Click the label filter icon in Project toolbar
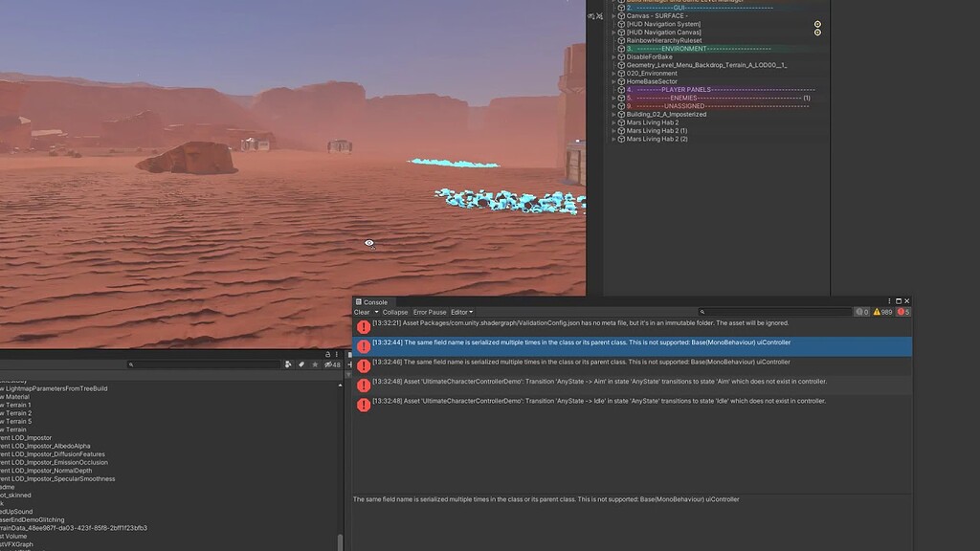Screen dimensions: 980x551 [x=301, y=364]
